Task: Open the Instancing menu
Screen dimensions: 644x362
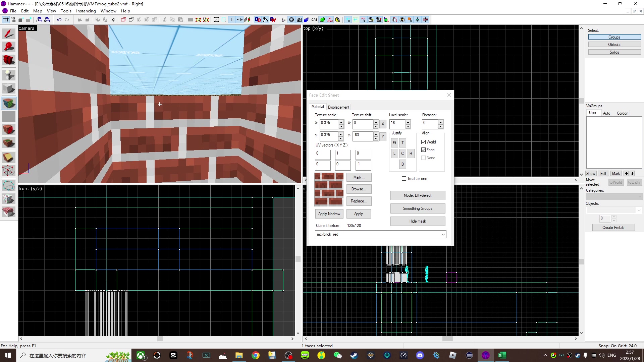Action: coord(86,11)
